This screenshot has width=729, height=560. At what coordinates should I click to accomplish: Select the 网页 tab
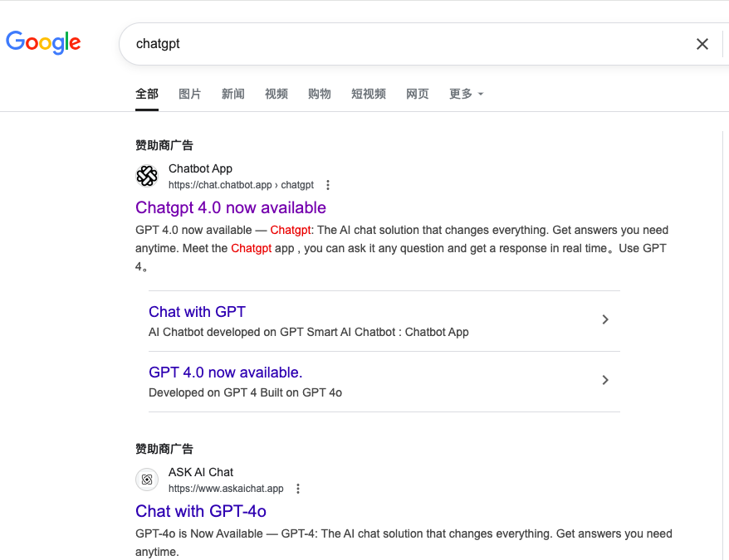click(x=418, y=94)
